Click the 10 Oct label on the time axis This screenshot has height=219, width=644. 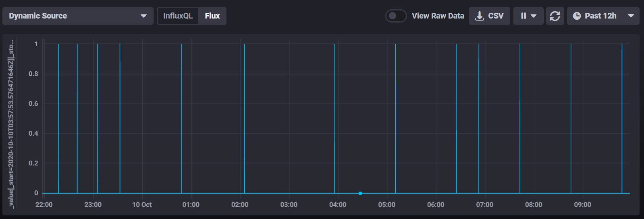142,205
